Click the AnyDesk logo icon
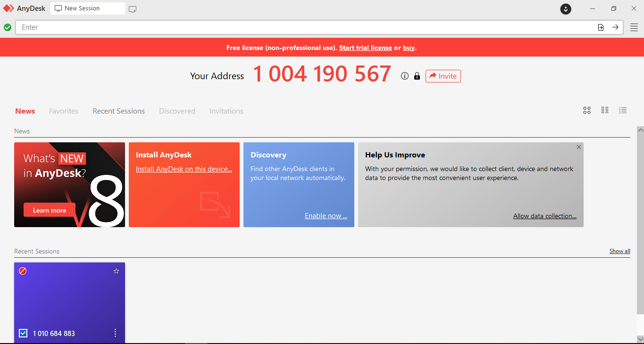The height and width of the screenshot is (344, 644). point(9,8)
